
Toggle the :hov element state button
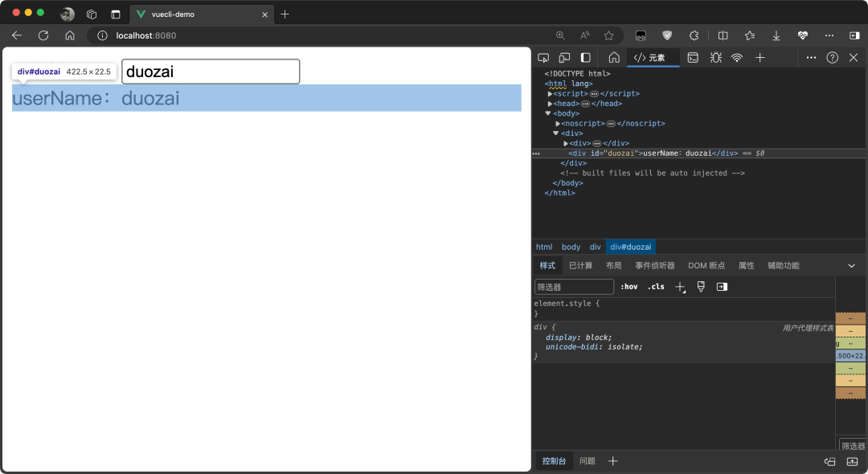point(628,287)
